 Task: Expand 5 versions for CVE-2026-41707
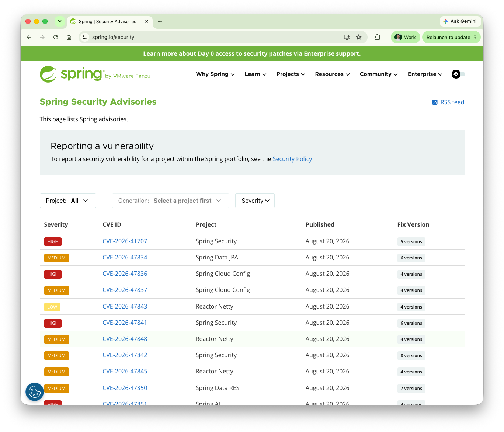pyautogui.click(x=411, y=242)
